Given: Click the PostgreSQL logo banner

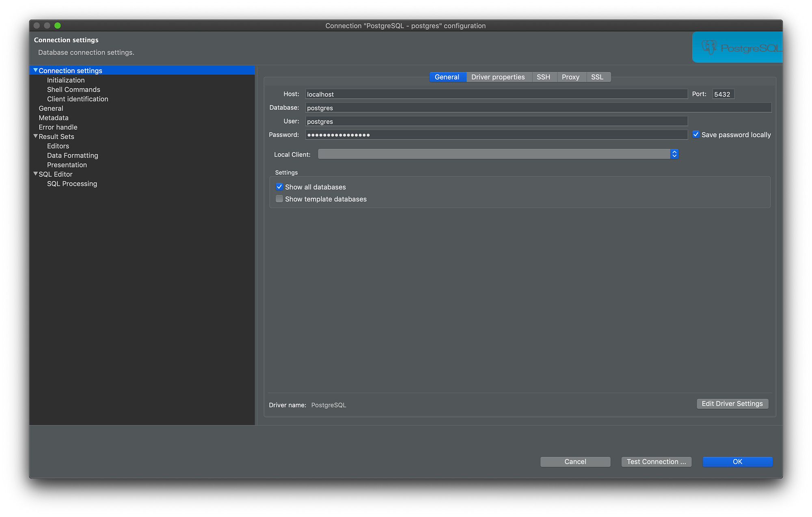Looking at the screenshot, I should [x=737, y=47].
